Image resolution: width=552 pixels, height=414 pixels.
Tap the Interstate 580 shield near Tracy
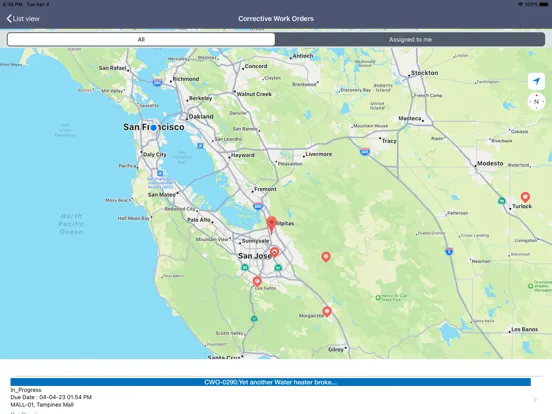tap(365, 152)
